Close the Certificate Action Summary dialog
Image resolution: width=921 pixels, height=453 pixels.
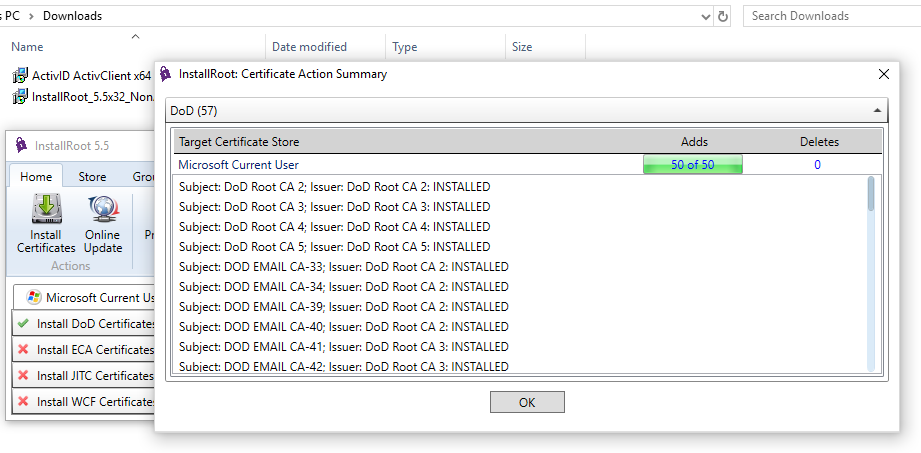[883, 74]
